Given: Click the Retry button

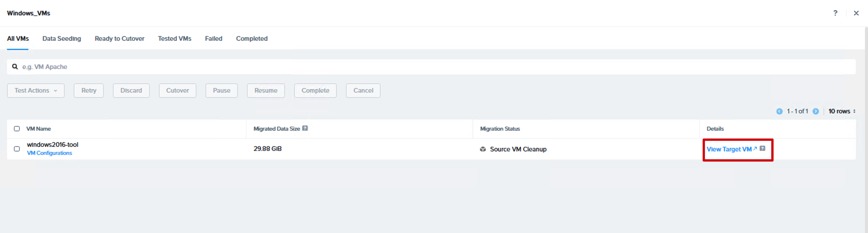Looking at the screenshot, I should tap(89, 91).
